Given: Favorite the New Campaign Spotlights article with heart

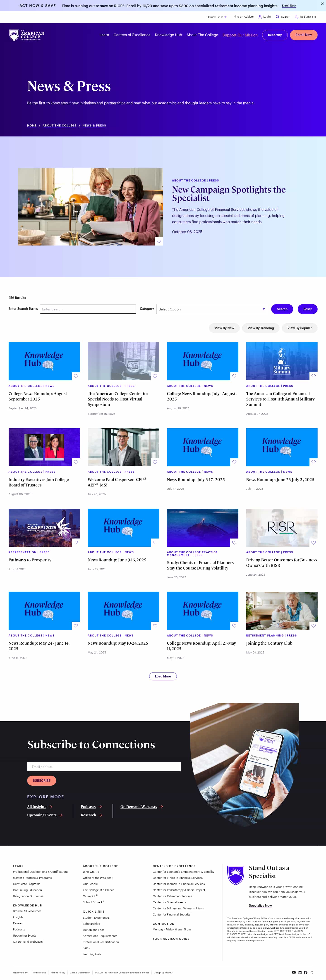Looking at the screenshot, I should click(x=159, y=241).
